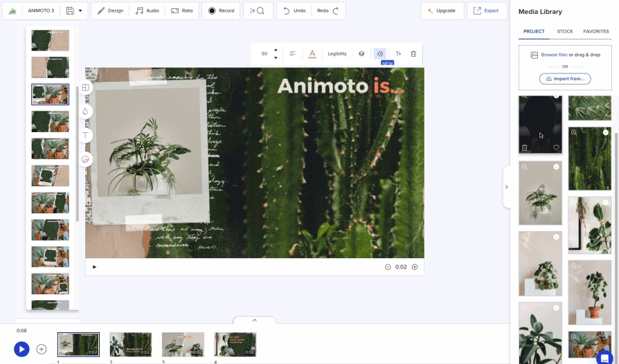Select timeline block 4 thumbnail
619x364 pixels.
(235, 345)
